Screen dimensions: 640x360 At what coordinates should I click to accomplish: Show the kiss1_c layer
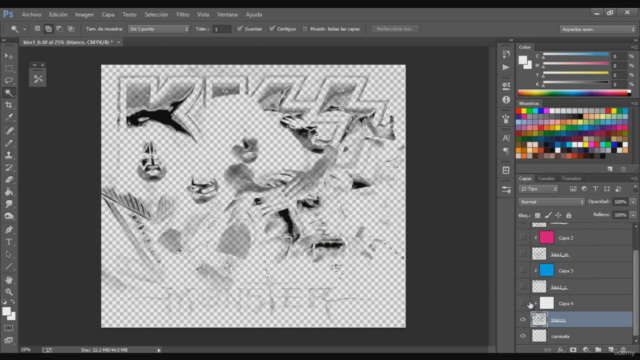[523, 287]
